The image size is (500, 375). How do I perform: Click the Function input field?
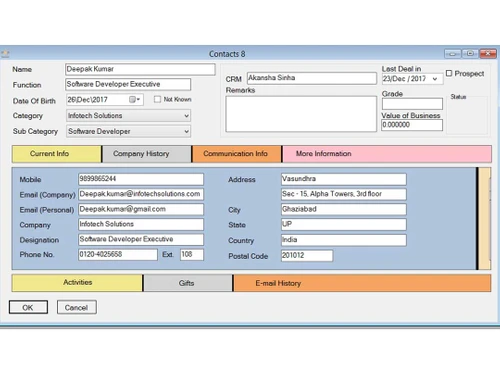(128, 84)
